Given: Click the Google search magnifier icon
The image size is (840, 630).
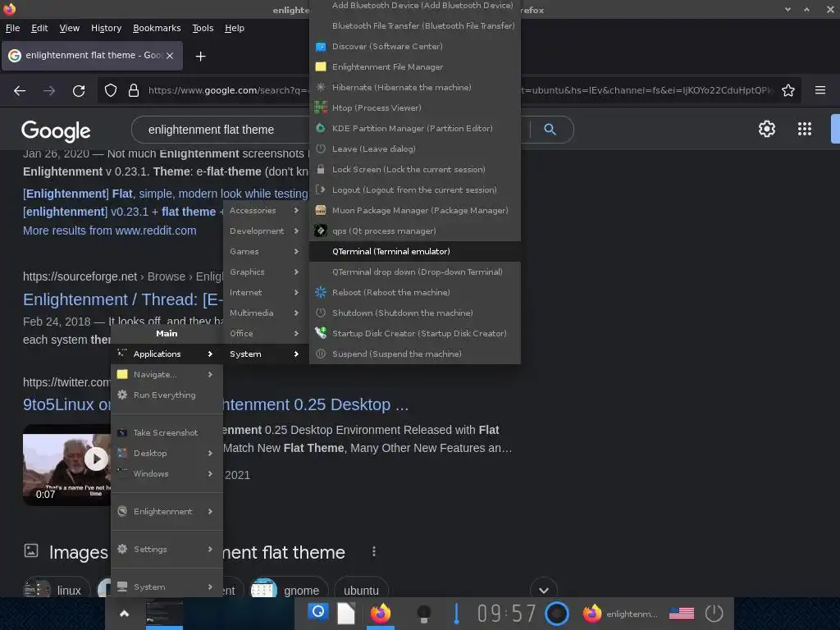Looking at the screenshot, I should pos(550,129).
